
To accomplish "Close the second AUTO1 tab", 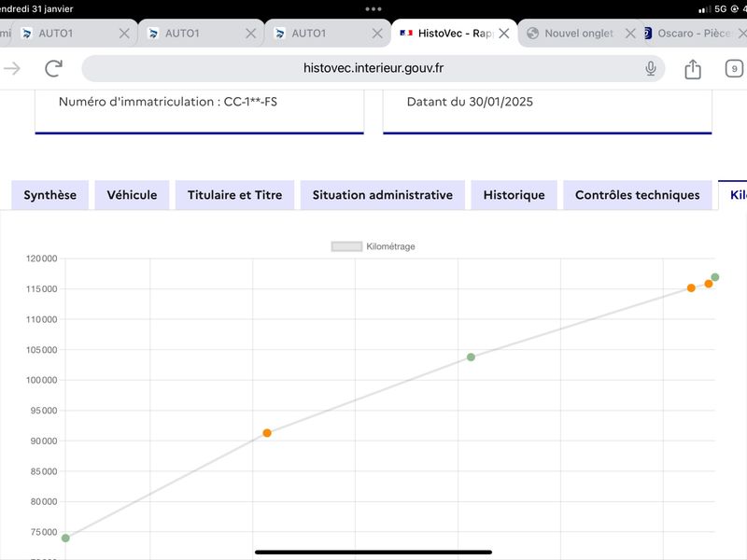I will point(250,34).
